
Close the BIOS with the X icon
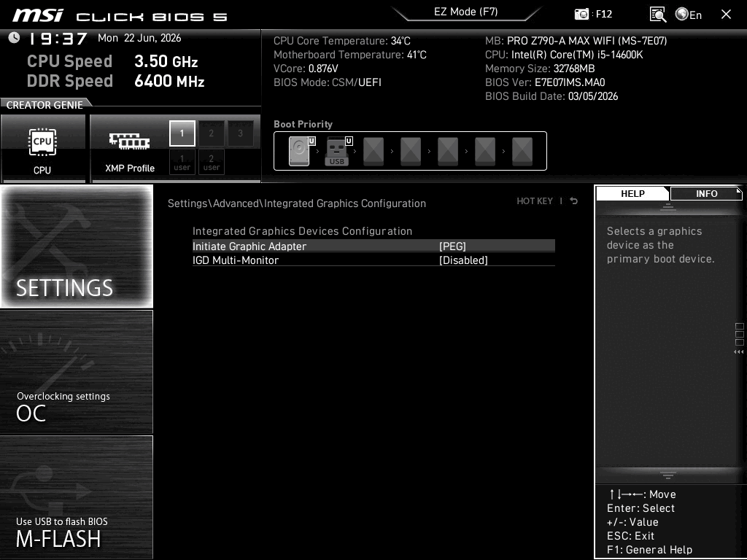click(726, 15)
